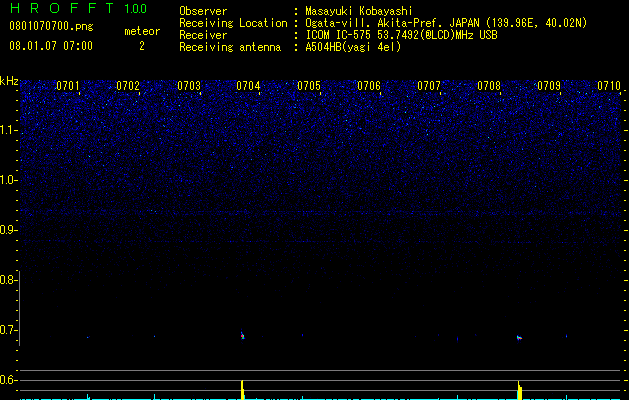Click the 1.1 kHz frequency label
This screenshot has height=400, width=629.
pos(8,130)
